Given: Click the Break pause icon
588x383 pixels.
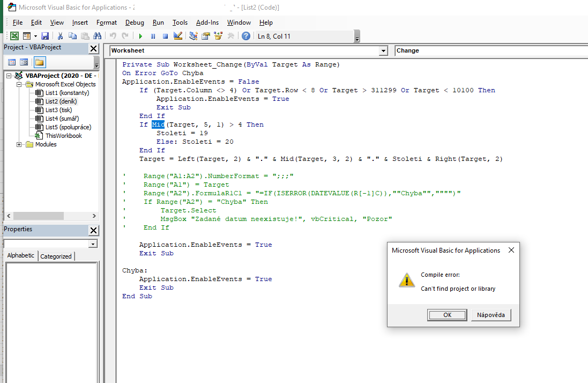Looking at the screenshot, I should click(153, 36).
